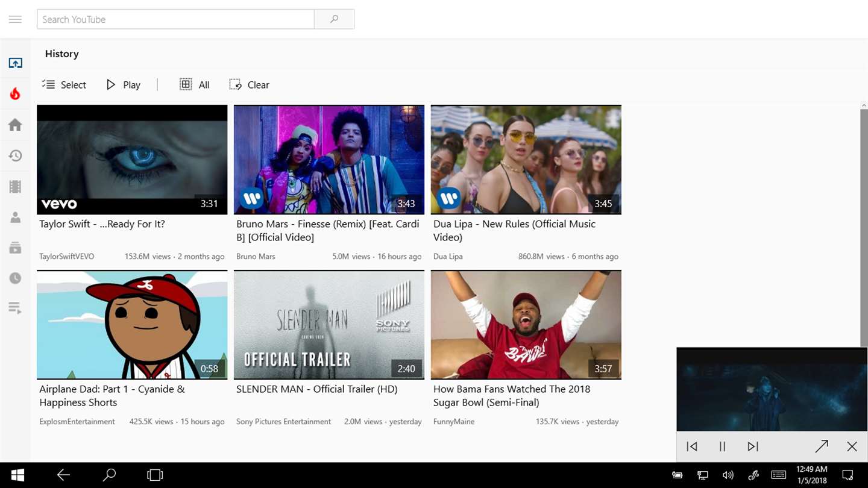Click the title "Taylor Swift - ...Ready For It?"
Screen dimensions: 868x488
tap(102, 224)
